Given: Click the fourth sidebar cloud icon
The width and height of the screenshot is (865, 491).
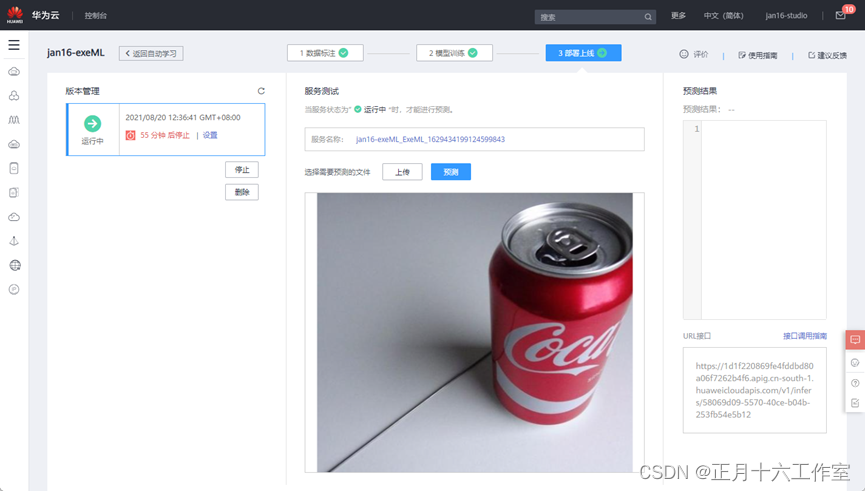Looking at the screenshot, I should tap(14, 145).
